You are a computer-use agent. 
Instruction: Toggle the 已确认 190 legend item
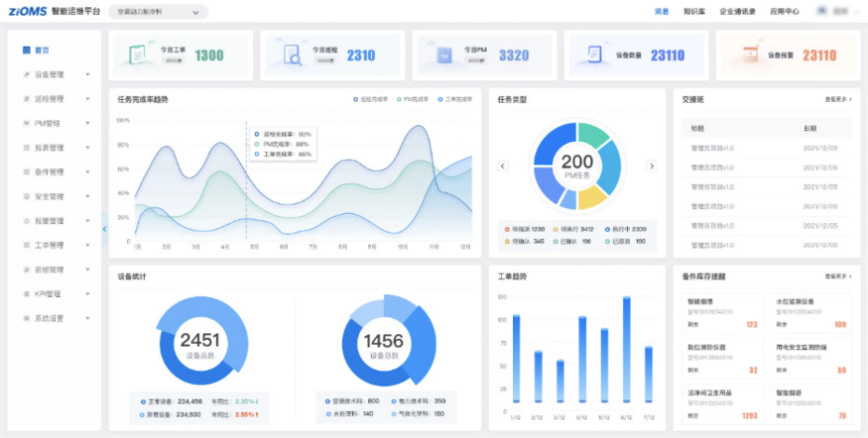(572, 242)
